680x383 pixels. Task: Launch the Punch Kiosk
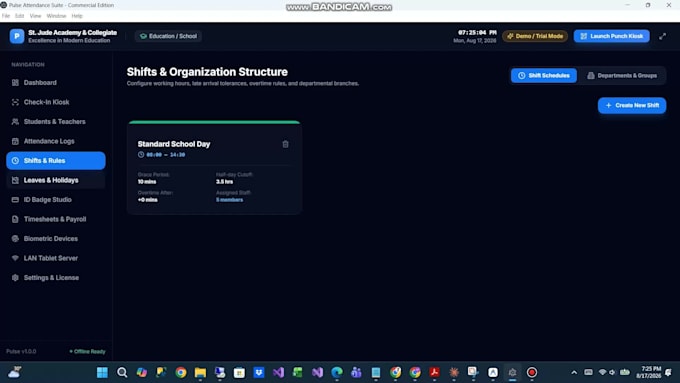pyautogui.click(x=611, y=36)
